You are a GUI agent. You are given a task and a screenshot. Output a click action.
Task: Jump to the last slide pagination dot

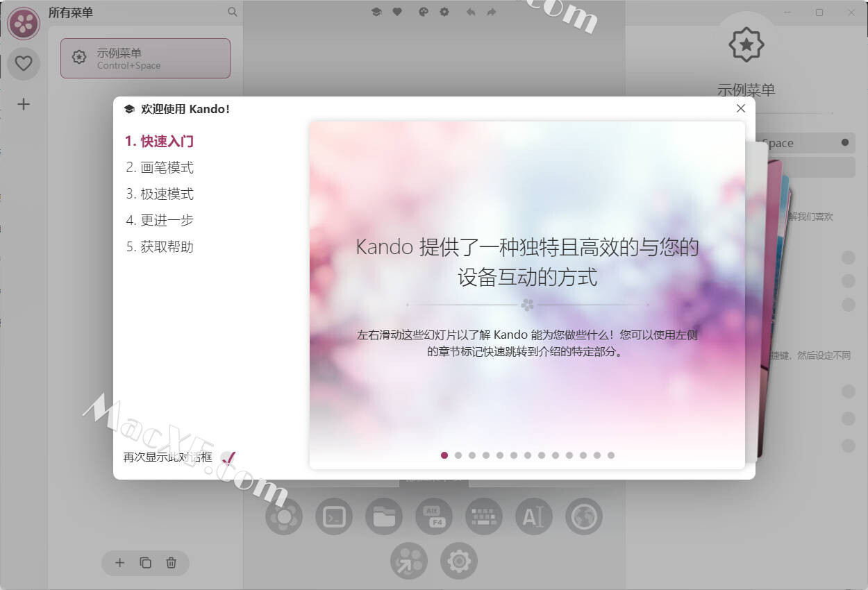tap(611, 455)
